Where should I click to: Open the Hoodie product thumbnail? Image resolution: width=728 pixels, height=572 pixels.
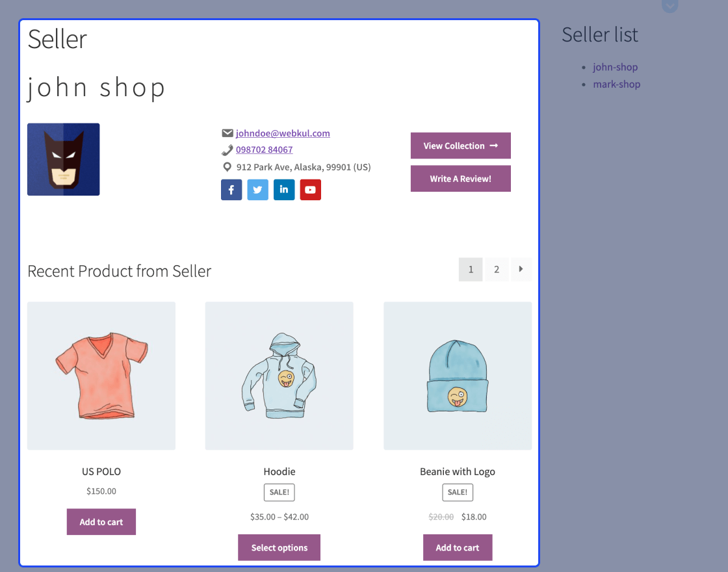click(x=279, y=376)
